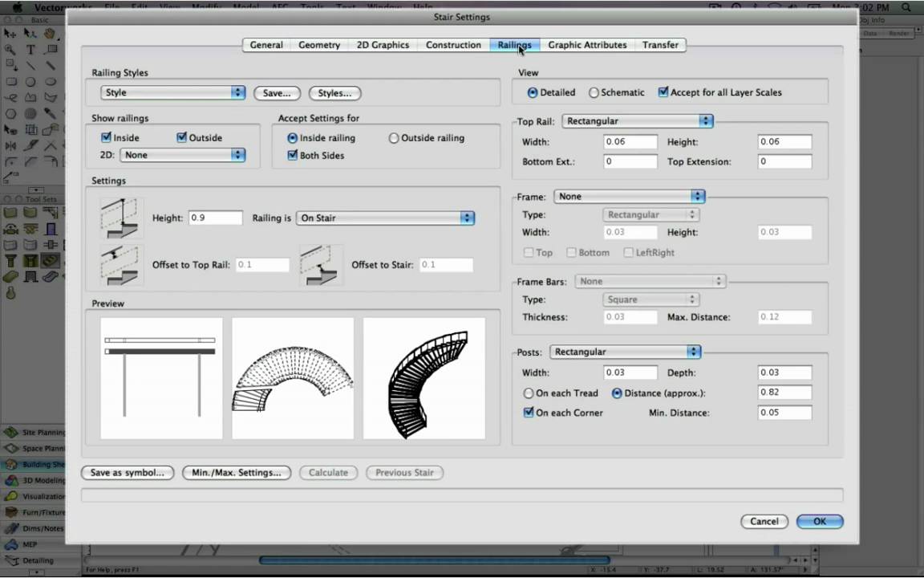Select the Schematic view radio button

(594, 92)
